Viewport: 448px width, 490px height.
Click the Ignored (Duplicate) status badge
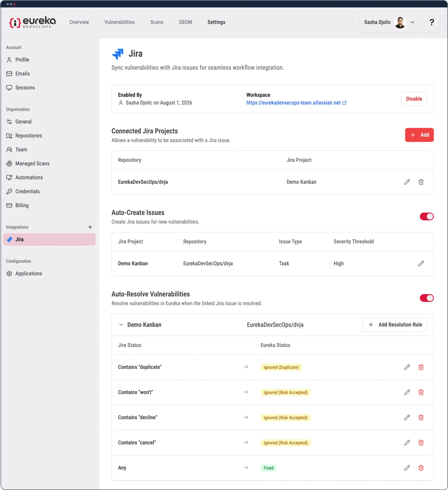pos(281,367)
